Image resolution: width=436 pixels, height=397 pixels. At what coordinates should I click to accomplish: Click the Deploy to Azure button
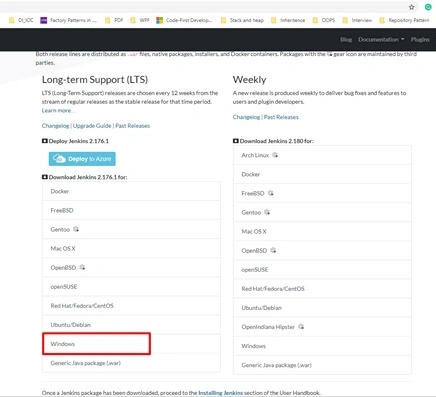tap(82, 159)
